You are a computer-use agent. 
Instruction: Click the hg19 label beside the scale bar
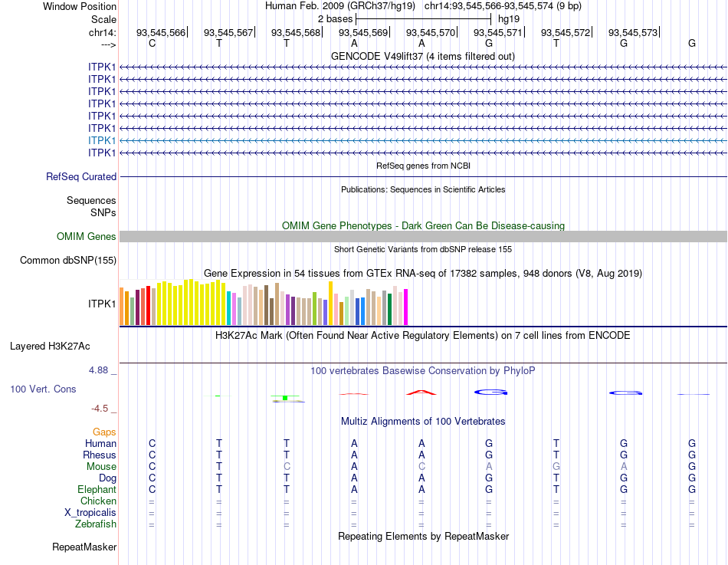click(508, 19)
